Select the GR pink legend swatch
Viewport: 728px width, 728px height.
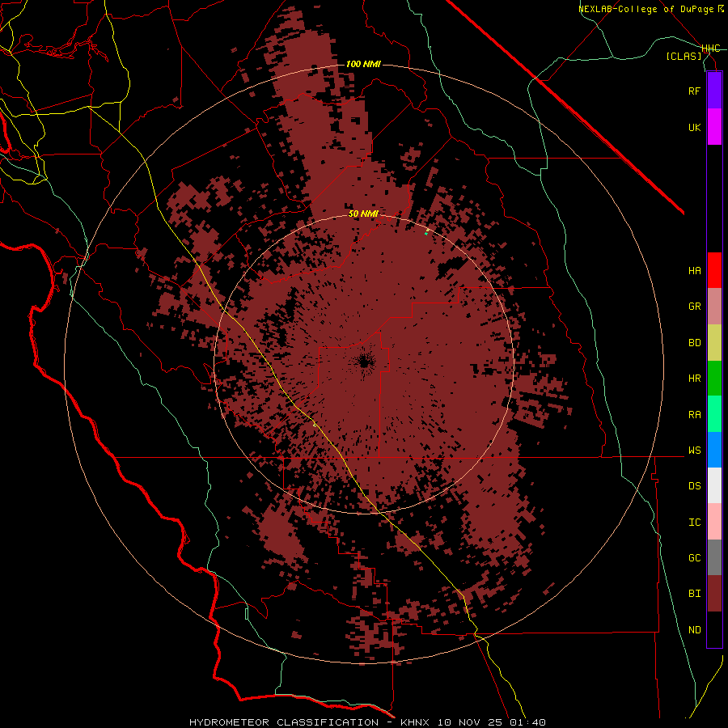click(x=714, y=307)
